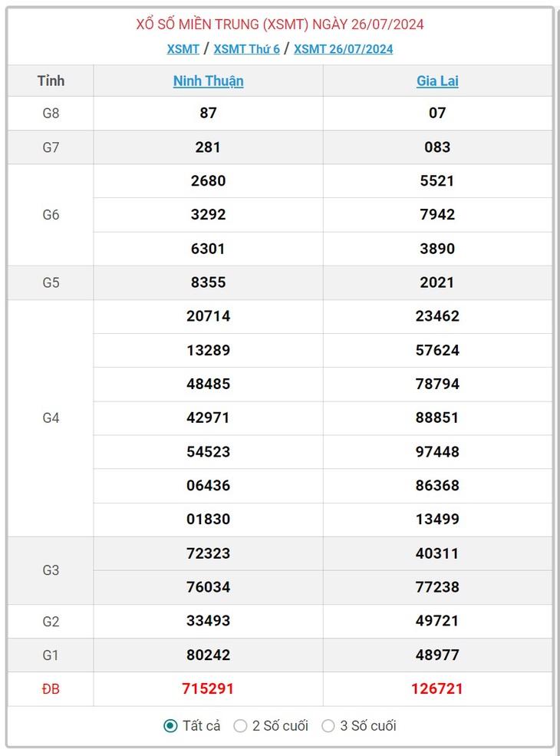Click the G8 result 87 for Ninh Thuận

(x=208, y=113)
